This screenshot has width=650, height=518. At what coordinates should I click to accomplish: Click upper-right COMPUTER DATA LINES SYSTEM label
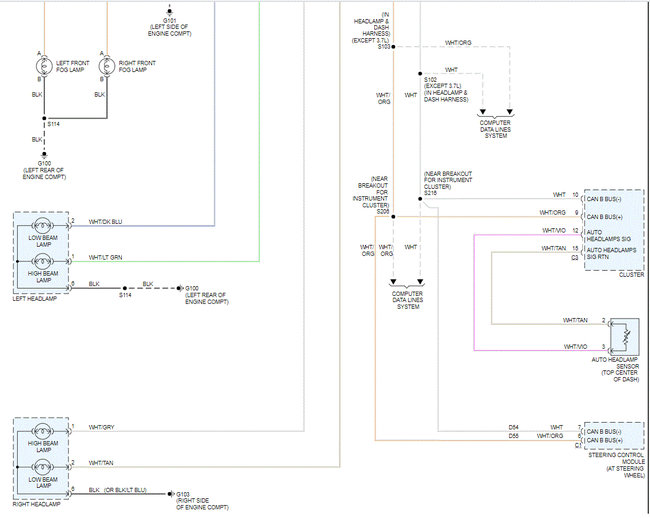495,129
